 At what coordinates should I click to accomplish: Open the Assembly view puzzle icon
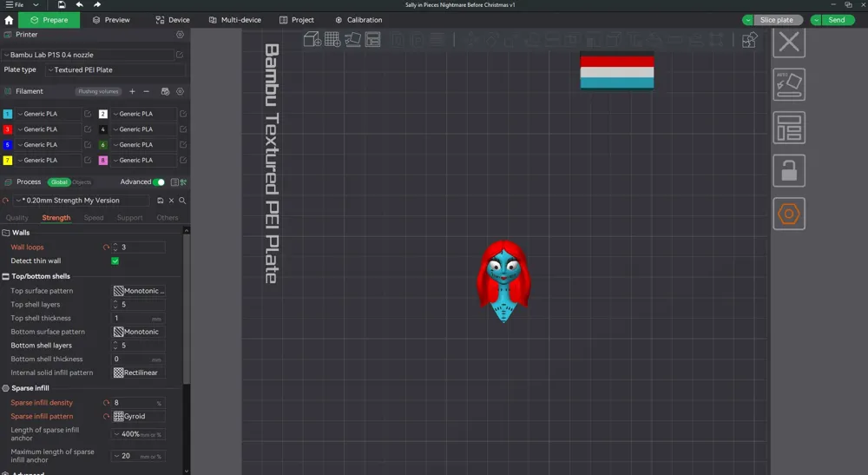pos(750,40)
